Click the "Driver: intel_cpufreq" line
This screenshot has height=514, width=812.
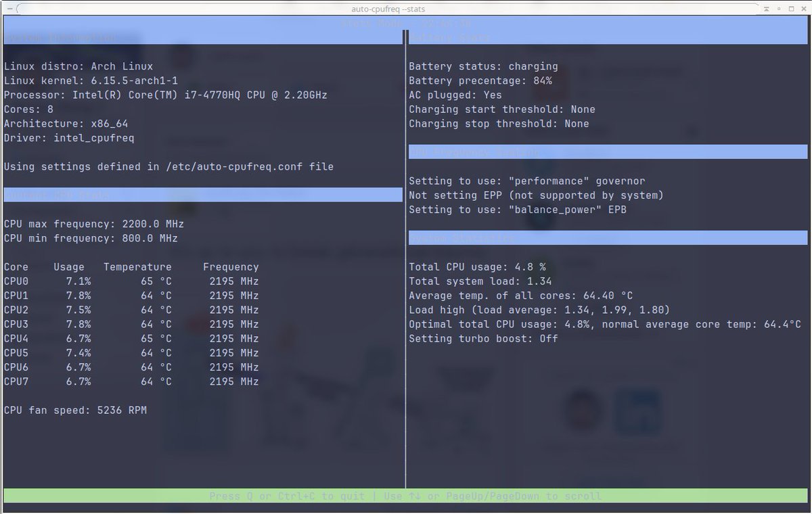69,138
